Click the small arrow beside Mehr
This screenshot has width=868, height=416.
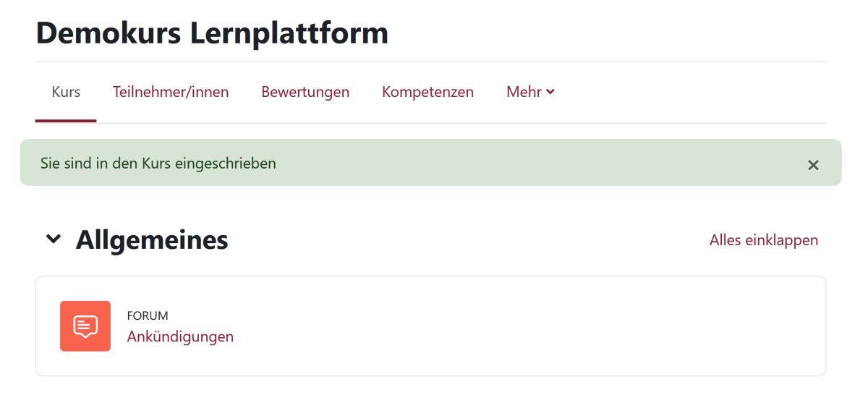550,92
